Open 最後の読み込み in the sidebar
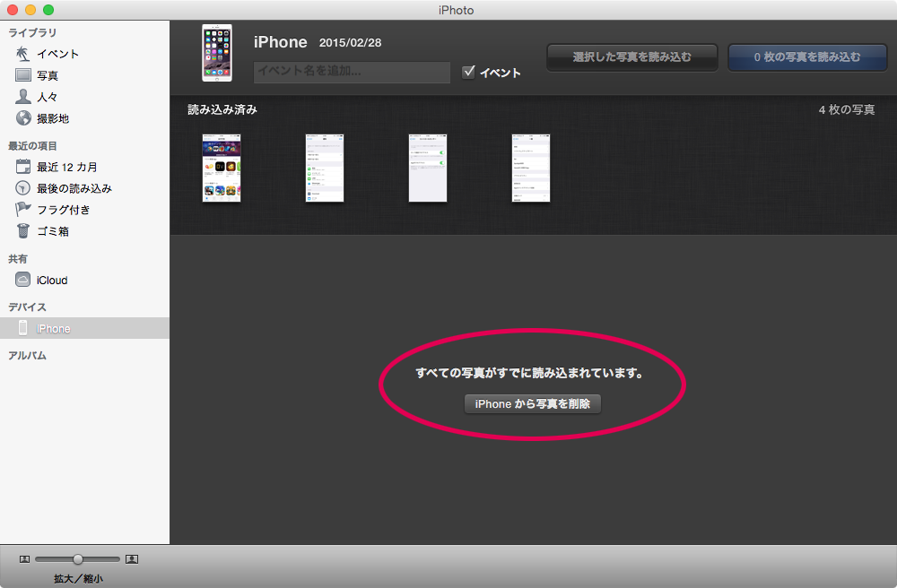 (x=74, y=188)
